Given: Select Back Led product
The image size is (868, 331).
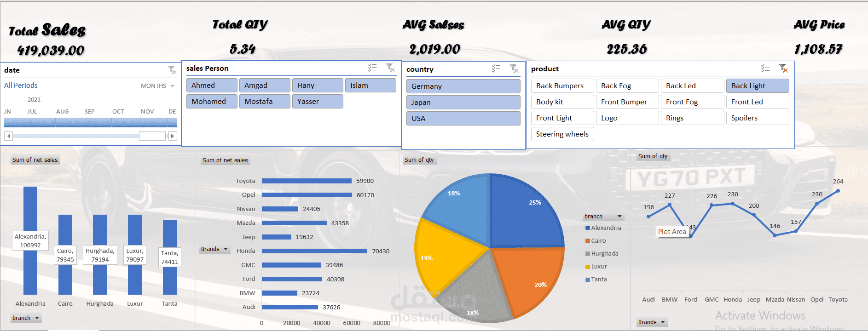Looking at the screenshot, I should coord(692,86).
